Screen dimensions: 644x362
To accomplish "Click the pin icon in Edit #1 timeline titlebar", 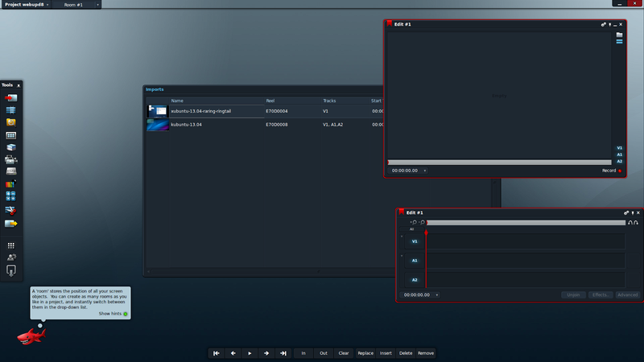I will [x=633, y=212].
